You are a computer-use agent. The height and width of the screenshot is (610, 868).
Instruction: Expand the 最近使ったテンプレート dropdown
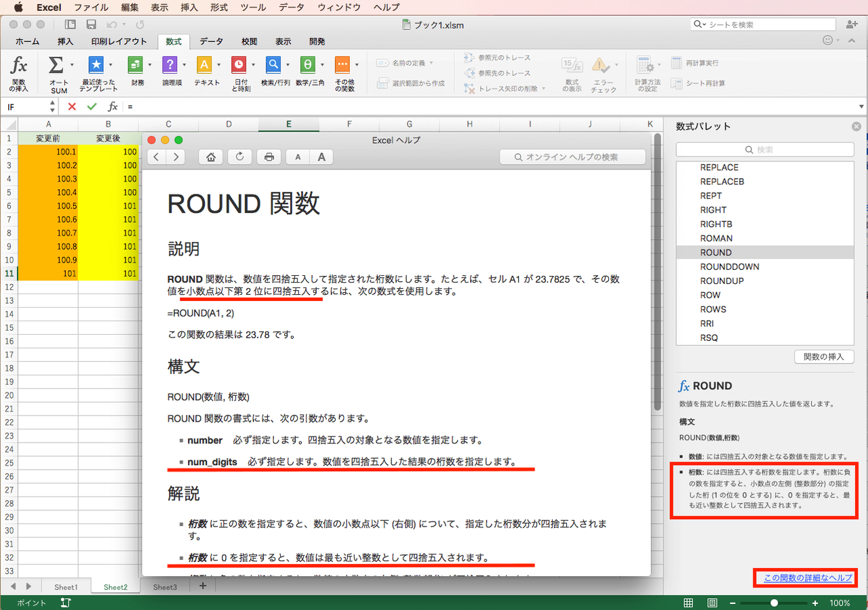110,65
